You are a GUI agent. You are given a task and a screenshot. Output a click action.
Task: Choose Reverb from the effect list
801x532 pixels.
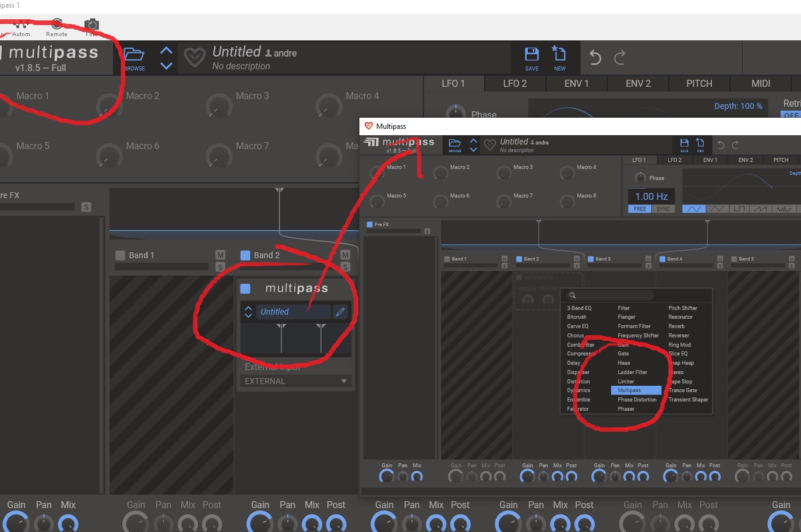click(x=676, y=326)
